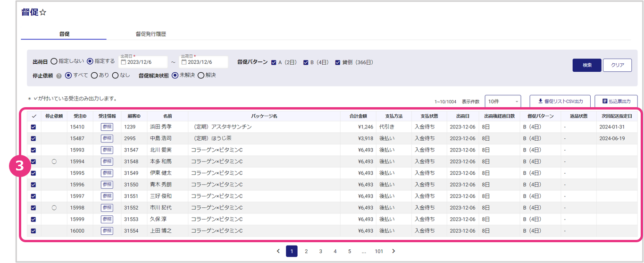
Task: Select the 督促 tab
Action: [x=64, y=34]
